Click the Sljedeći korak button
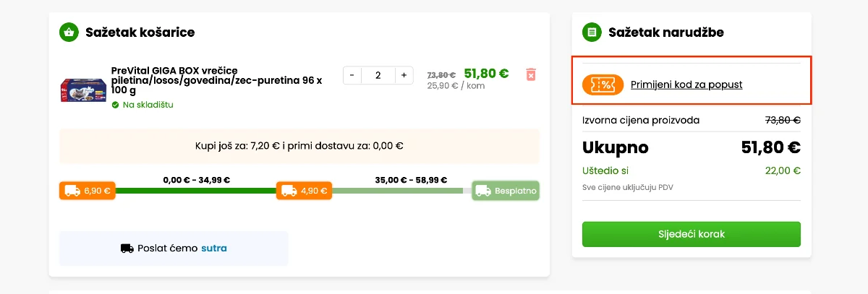 pyautogui.click(x=692, y=234)
